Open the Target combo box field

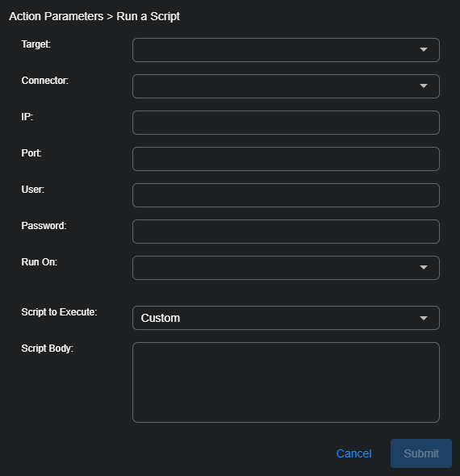(x=286, y=50)
